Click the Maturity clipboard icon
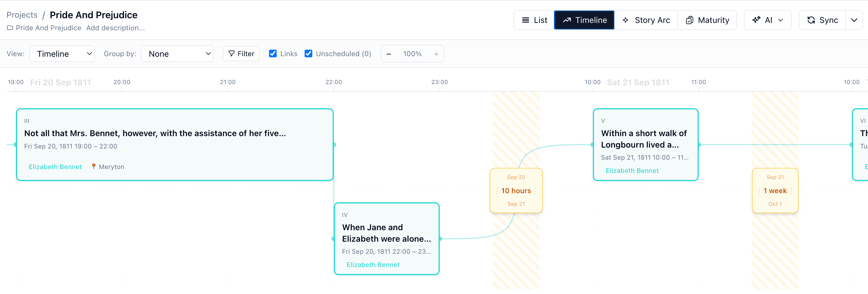This screenshot has height=294, width=868. [689, 20]
